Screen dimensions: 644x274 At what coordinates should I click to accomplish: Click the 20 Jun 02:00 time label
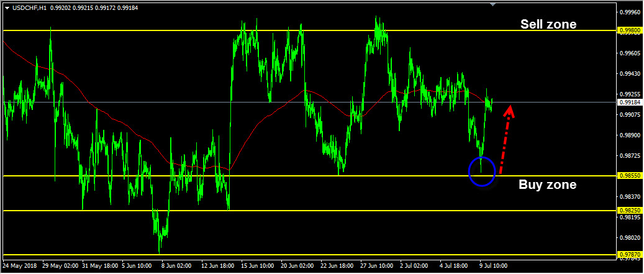point(297,266)
